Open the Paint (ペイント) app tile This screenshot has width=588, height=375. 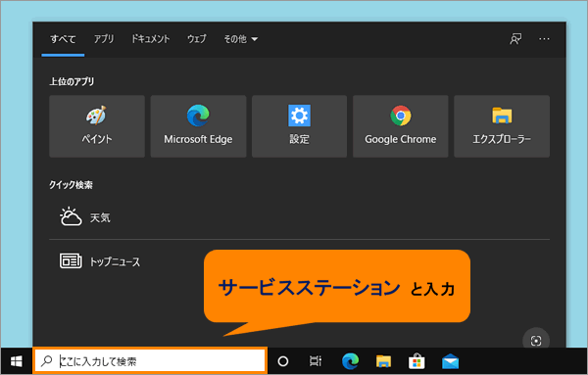(97, 126)
